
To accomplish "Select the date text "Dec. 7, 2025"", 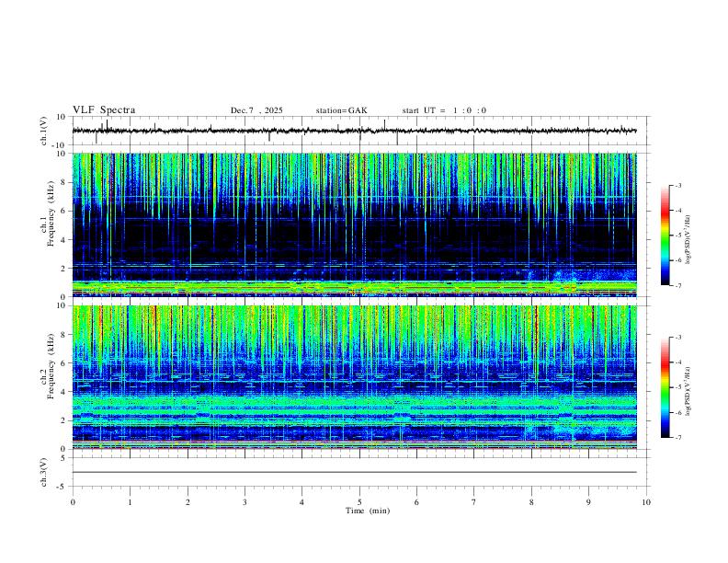I will (x=256, y=110).
